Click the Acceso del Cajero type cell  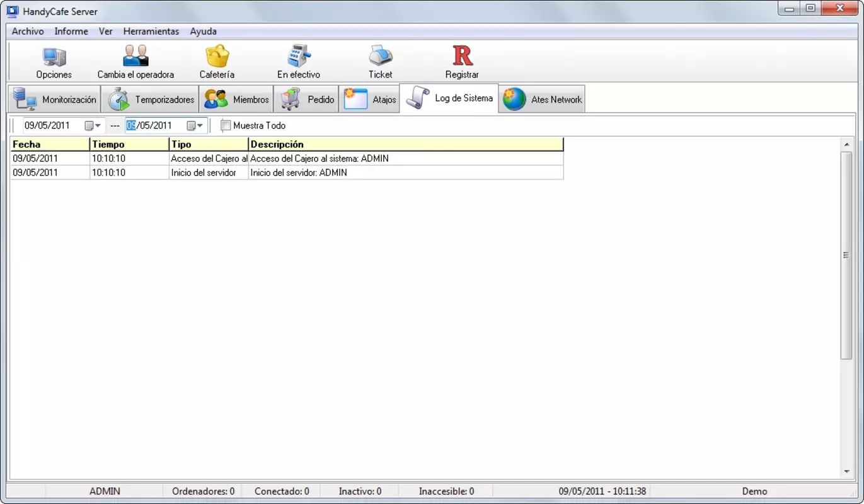209,158
